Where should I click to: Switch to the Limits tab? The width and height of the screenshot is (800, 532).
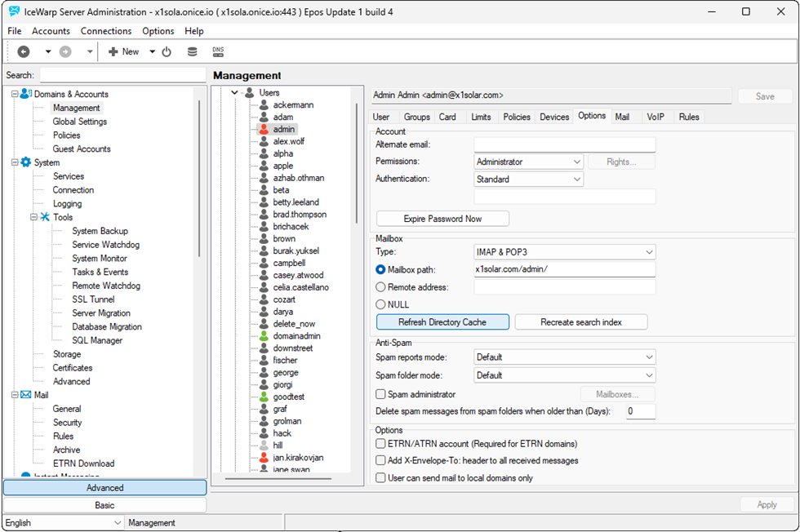pos(481,117)
